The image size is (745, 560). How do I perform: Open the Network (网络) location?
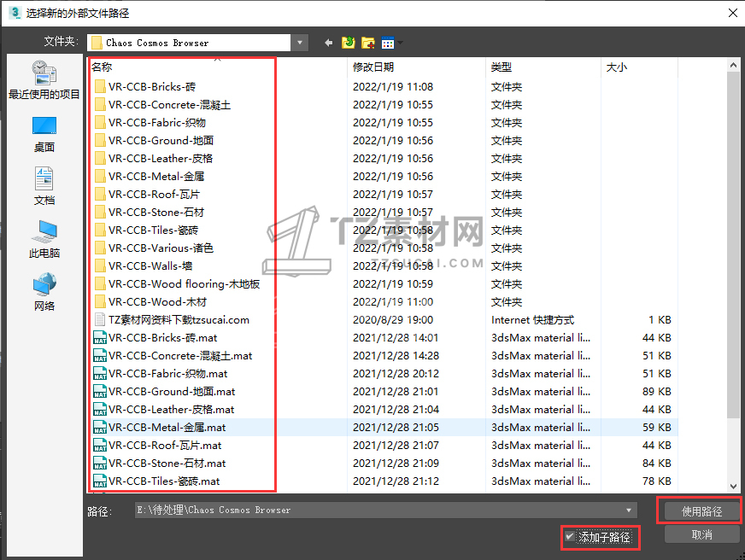[x=44, y=292]
